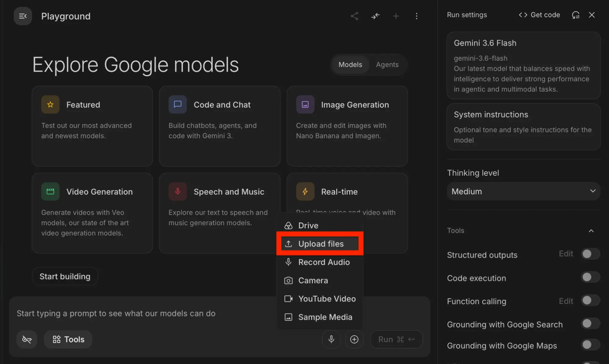Screen dimensions: 609x364
Task: Click the compare mode arrows icon
Action: click(x=375, y=16)
